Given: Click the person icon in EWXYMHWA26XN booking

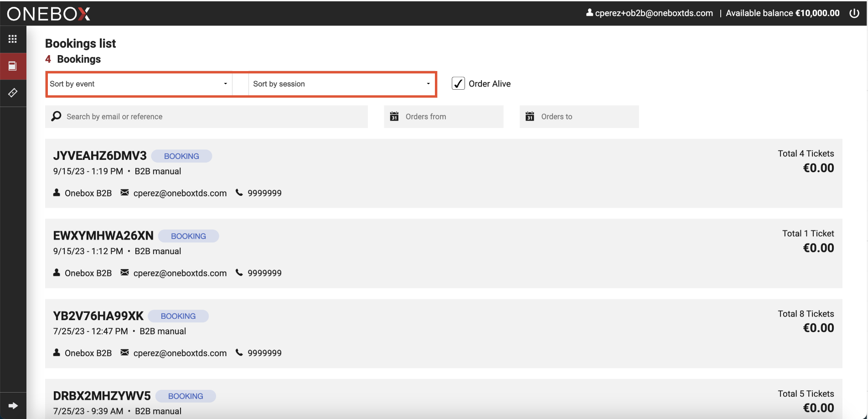Looking at the screenshot, I should (57, 272).
